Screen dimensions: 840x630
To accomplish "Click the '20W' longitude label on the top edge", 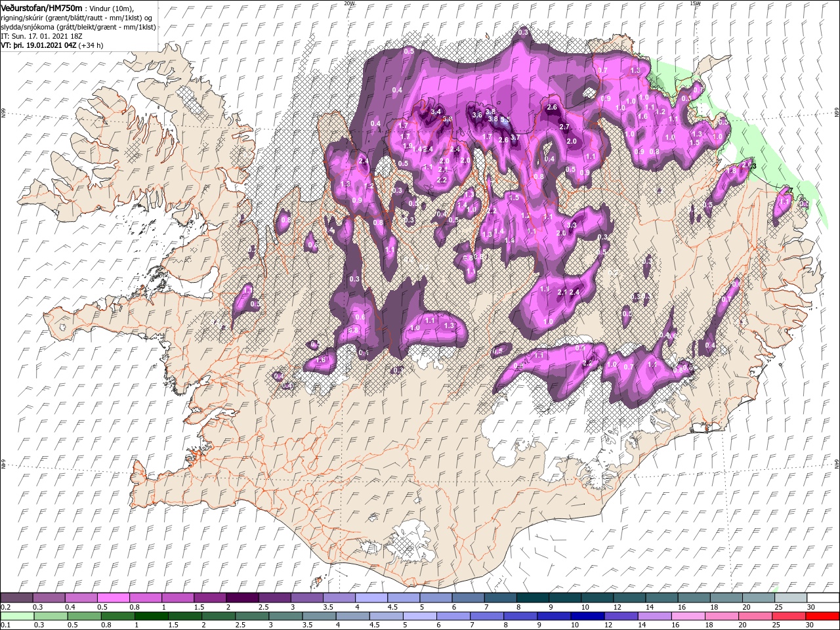I will click(349, 3).
